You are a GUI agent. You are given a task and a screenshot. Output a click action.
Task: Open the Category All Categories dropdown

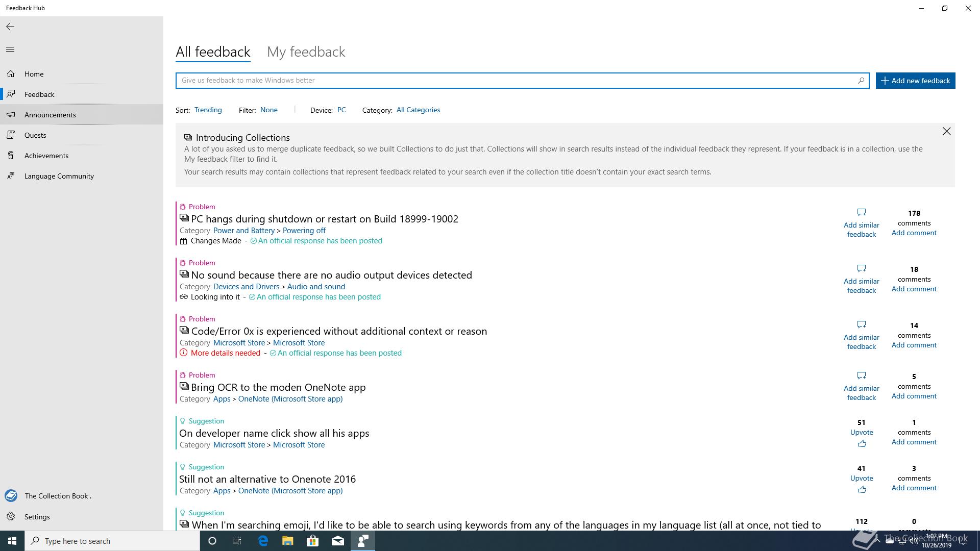pos(418,110)
